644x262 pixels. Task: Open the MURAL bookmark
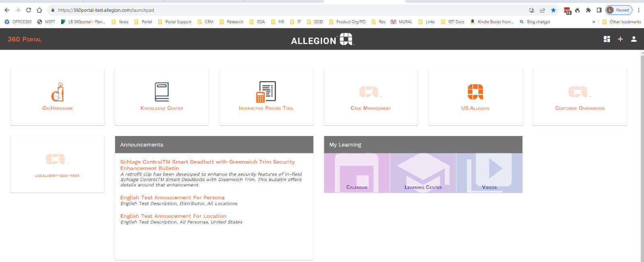(x=401, y=22)
